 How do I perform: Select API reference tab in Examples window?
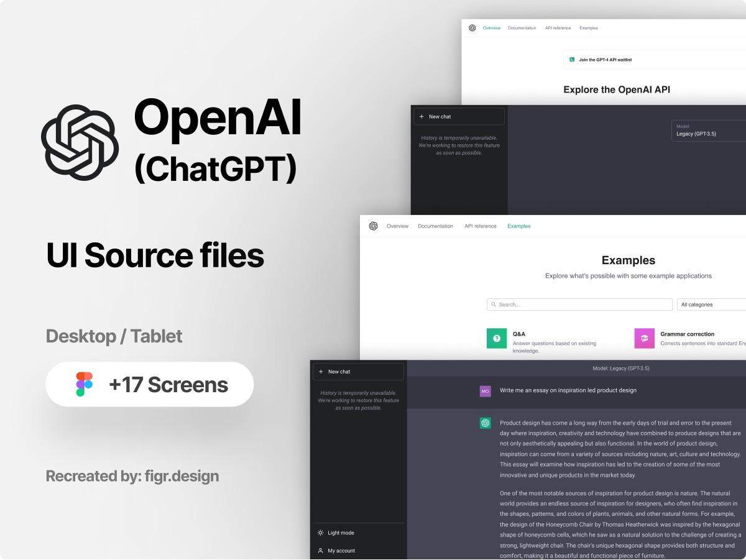tap(481, 226)
